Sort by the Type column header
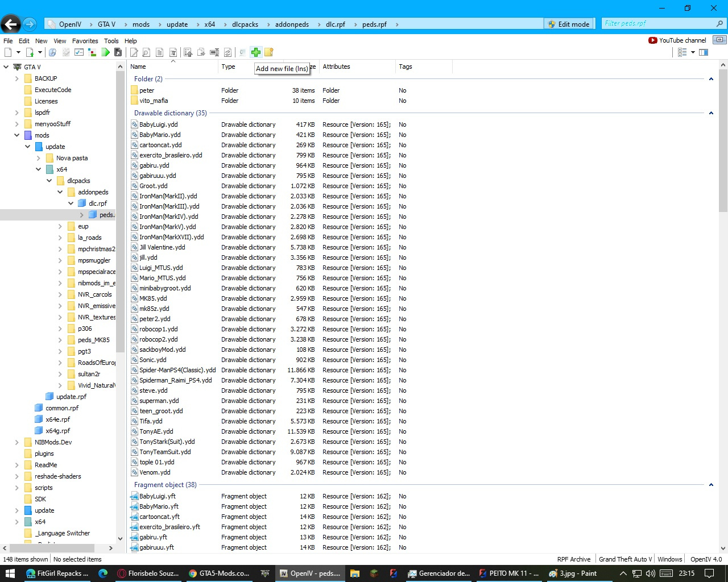This screenshot has width=728, height=582. click(x=228, y=66)
